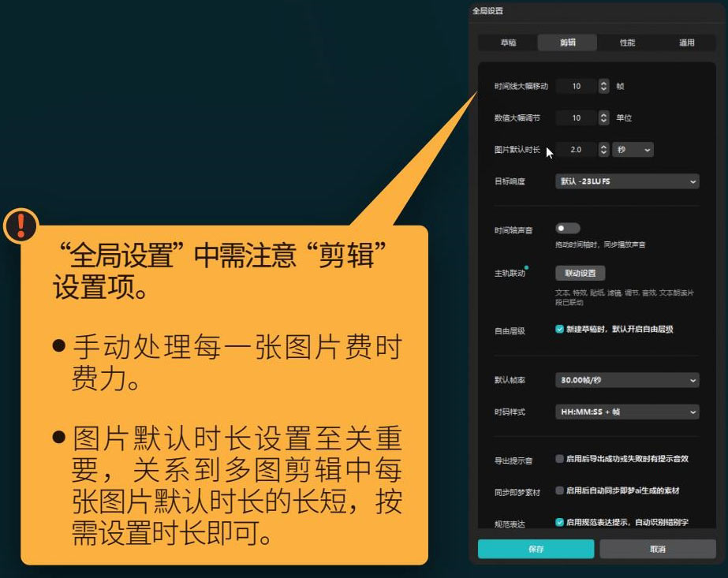Viewport: 728px width, 578px height.
Task: Increase 时间线大幅移动 with the up arrow
Action: pyautogui.click(x=603, y=83)
